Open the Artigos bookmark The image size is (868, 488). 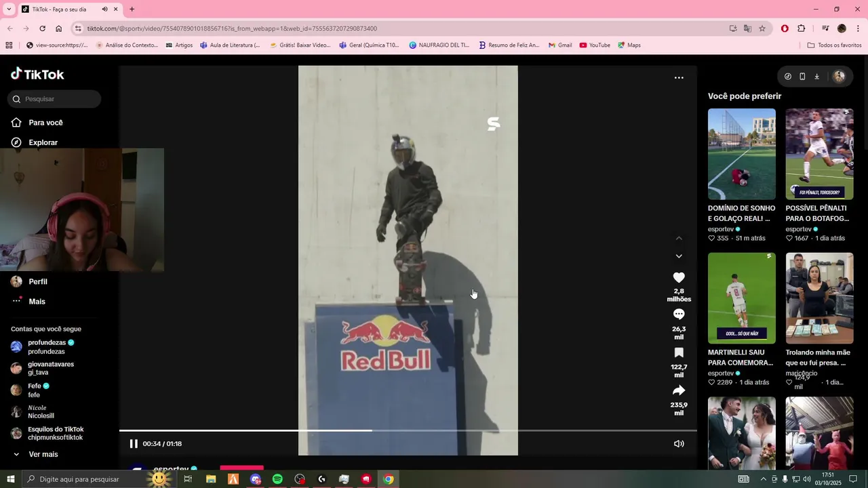(x=179, y=45)
